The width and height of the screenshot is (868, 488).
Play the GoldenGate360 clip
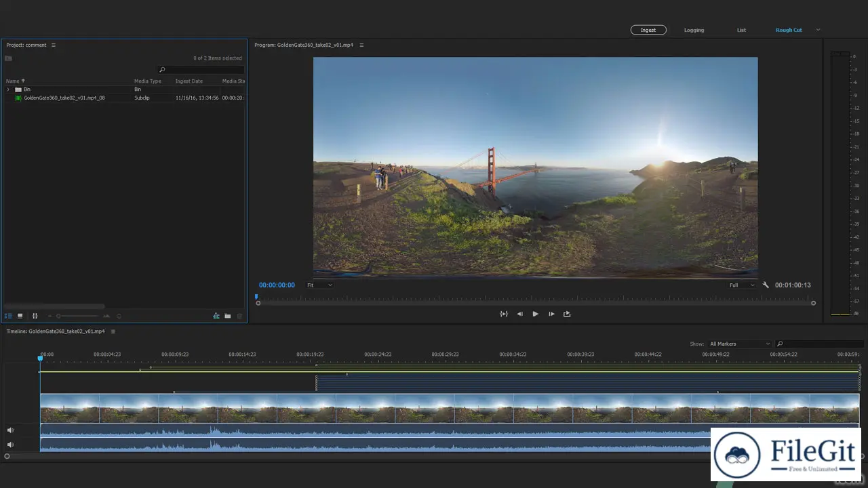click(535, 314)
